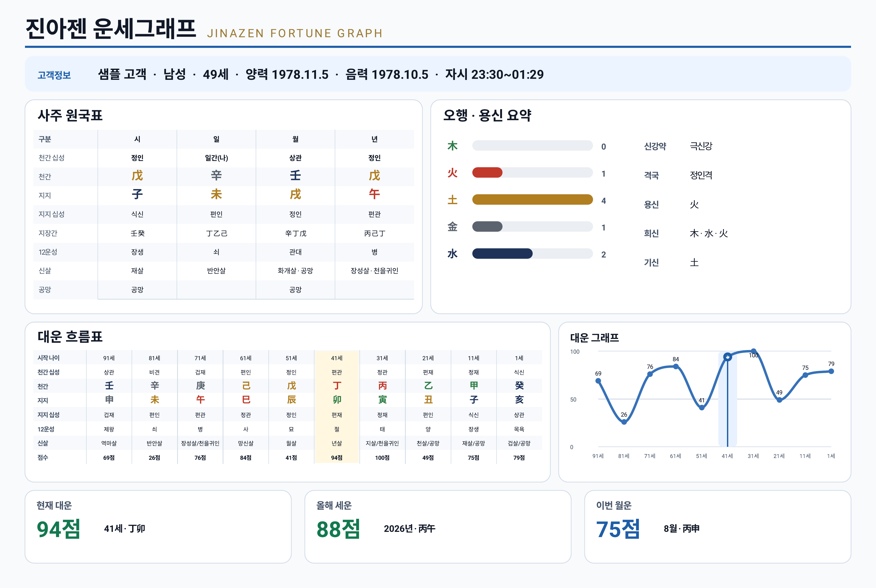Open the 이번 월운 75점 card
This screenshot has height=588, width=876.
[x=717, y=527]
